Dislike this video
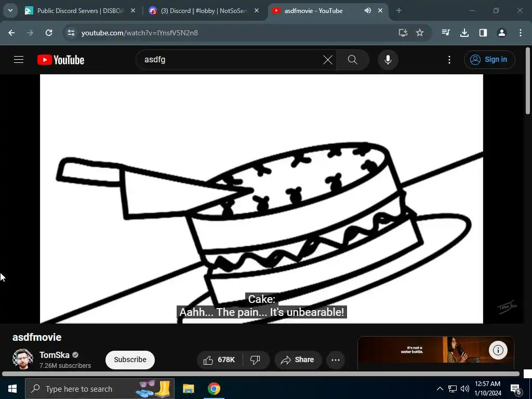The image size is (532, 399). tap(256, 360)
